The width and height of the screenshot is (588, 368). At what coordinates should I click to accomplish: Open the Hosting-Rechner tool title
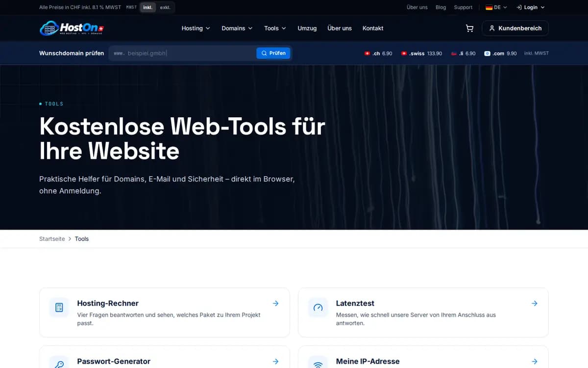tap(108, 304)
